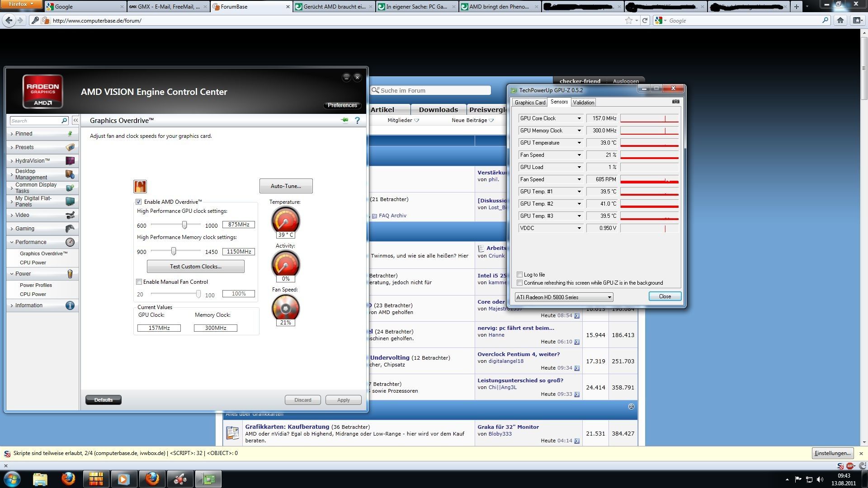
Task: Click the GPU-Z screenshot camera icon
Action: tap(675, 102)
